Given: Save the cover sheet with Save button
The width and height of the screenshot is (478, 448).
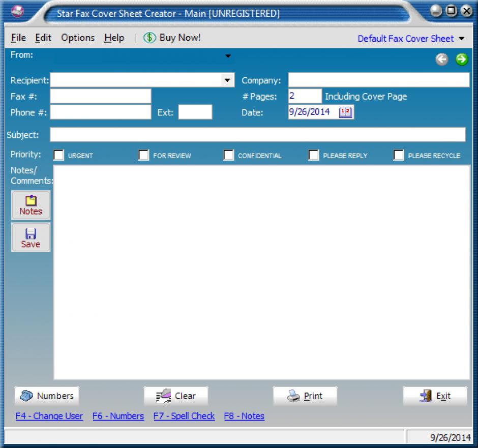Looking at the screenshot, I should click(31, 237).
